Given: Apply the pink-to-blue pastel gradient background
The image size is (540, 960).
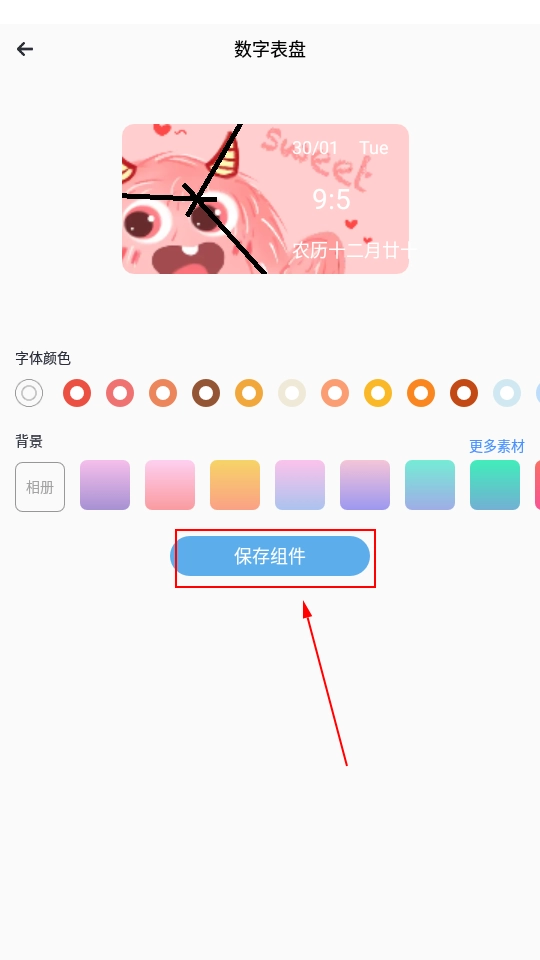Looking at the screenshot, I should (x=300, y=485).
